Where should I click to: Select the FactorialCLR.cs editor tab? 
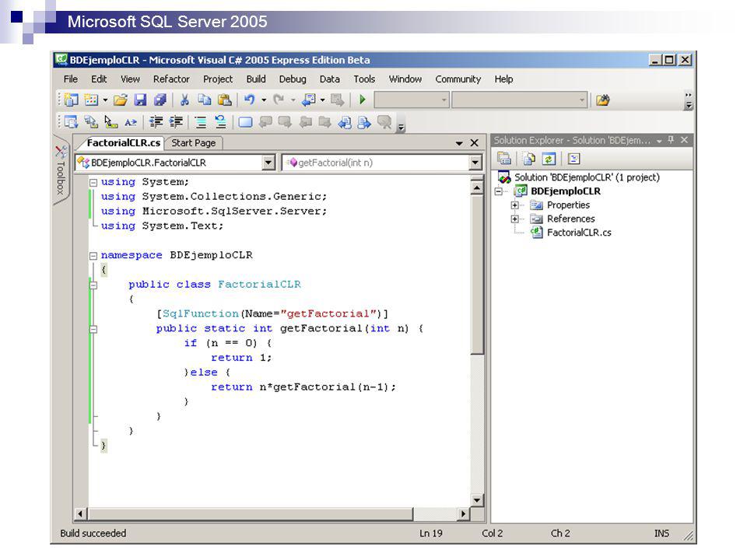[123, 143]
